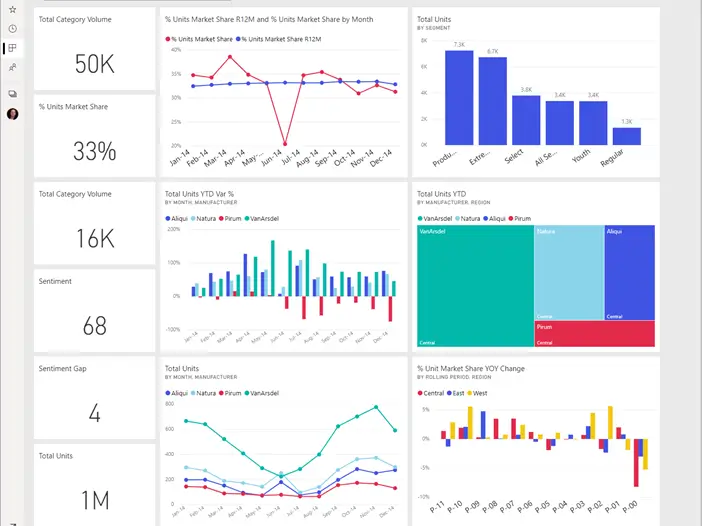Select the VanArsdel block in the treemap
The height and width of the screenshot is (526, 702).
[474, 286]
